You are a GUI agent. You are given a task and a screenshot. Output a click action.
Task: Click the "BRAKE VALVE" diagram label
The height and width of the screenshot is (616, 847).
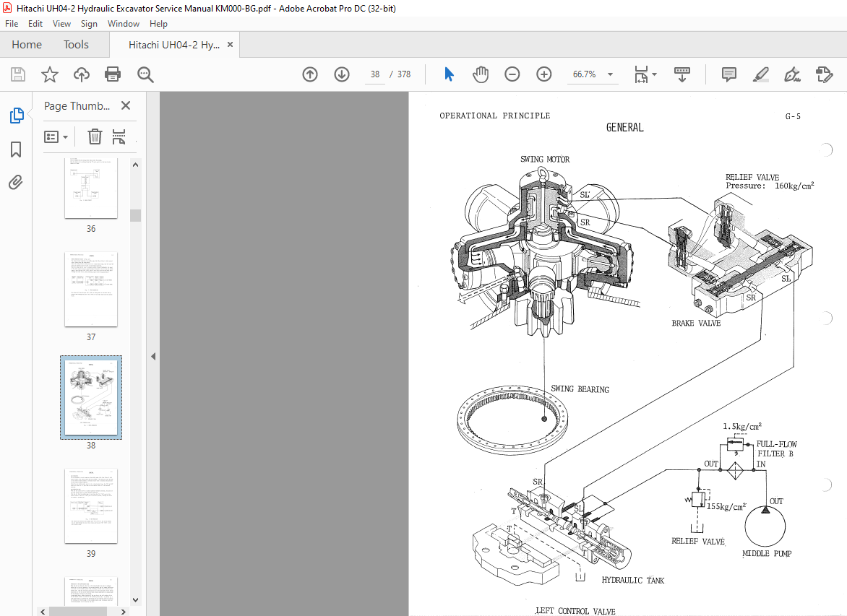tap(696, 324)
